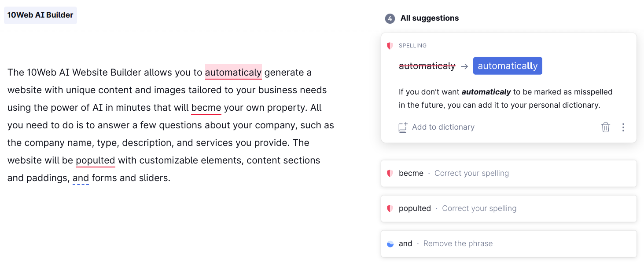The image size is (644, 276).
Task: Click the red shield icon next to populted
Action: tap(390, 208)
